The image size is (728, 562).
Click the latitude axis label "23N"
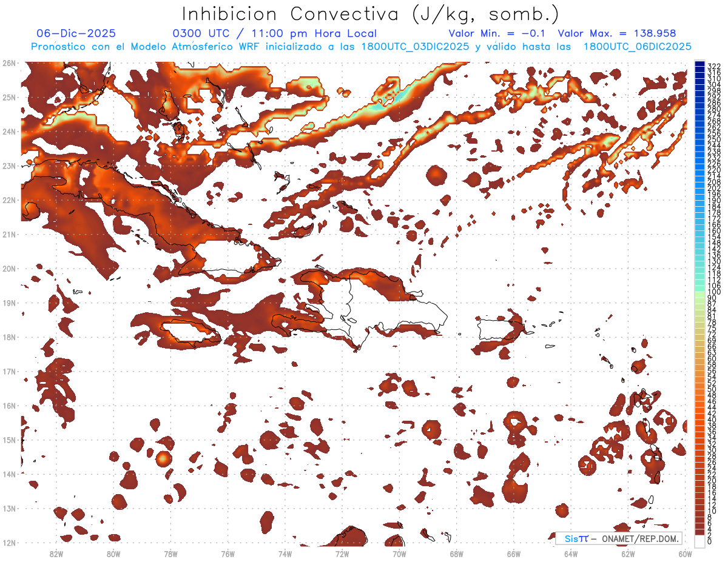[8, 166]
